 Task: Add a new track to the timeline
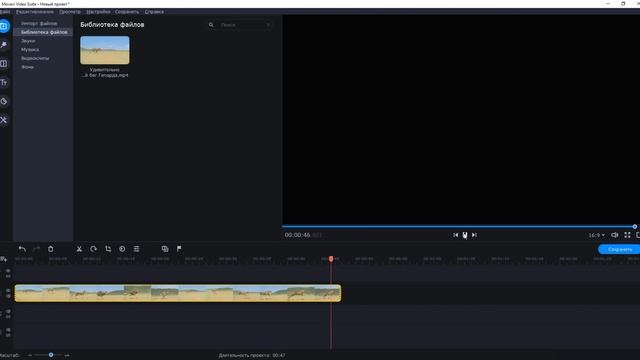tap(4, 259)
